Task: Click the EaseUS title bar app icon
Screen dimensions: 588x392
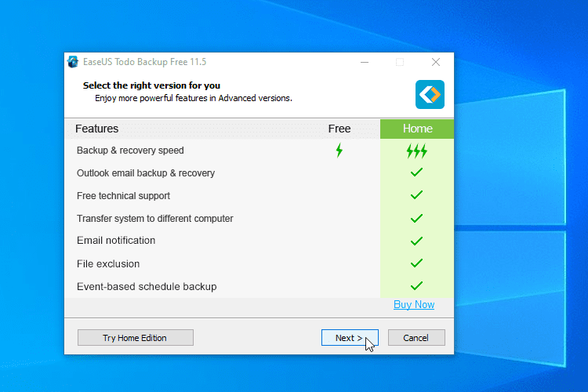Action: (73, 62)
